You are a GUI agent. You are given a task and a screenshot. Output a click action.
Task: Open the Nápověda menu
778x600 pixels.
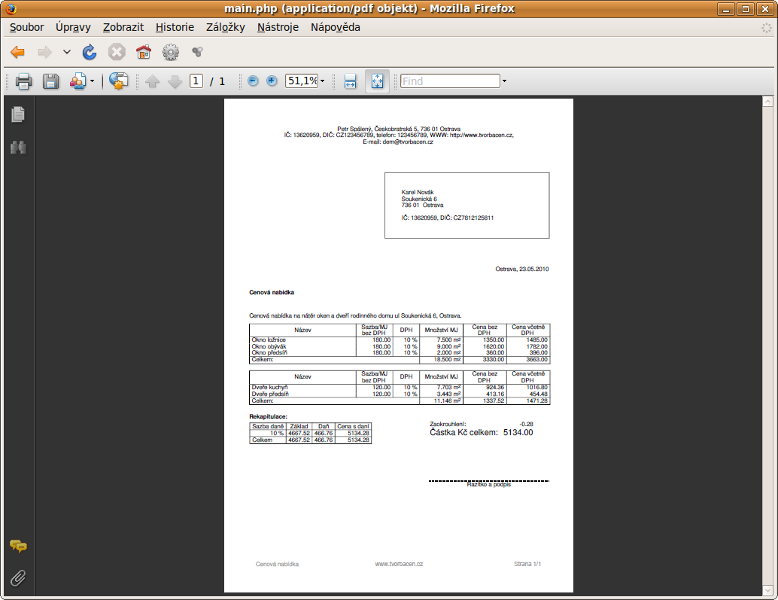(x=335, y=27)
